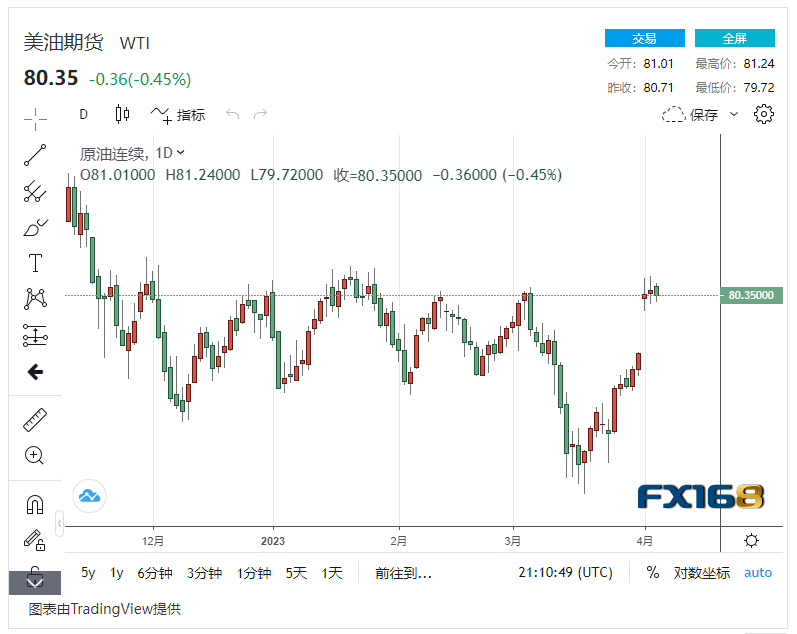Toggle the percent scale option
This screenshot has height=634, width=797.
click(x=653, y=573)
